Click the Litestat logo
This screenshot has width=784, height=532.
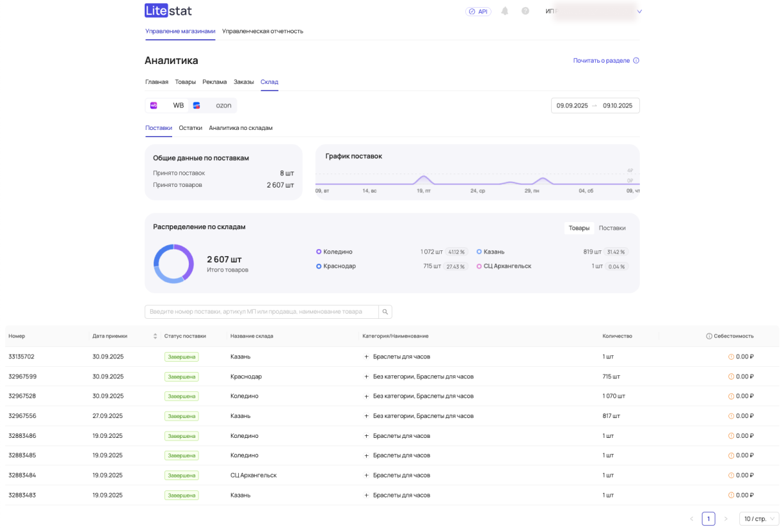click(168, 11)
